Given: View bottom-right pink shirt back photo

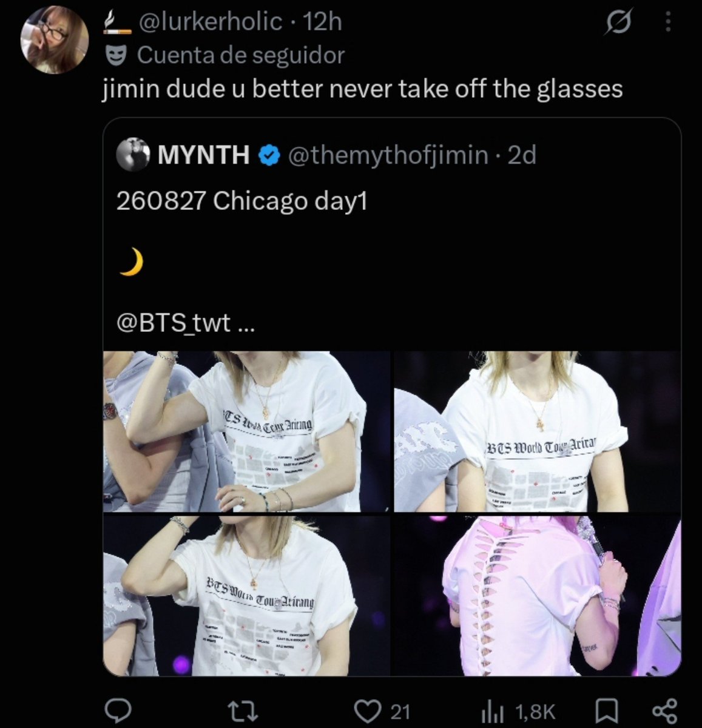Looking at the screenshot, I should click(x=538, y=595).
